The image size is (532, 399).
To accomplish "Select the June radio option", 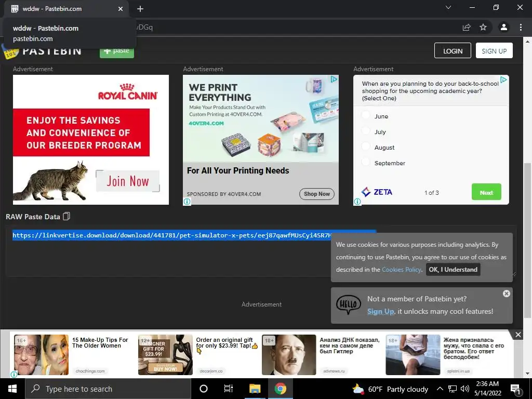I will [366, 115].
